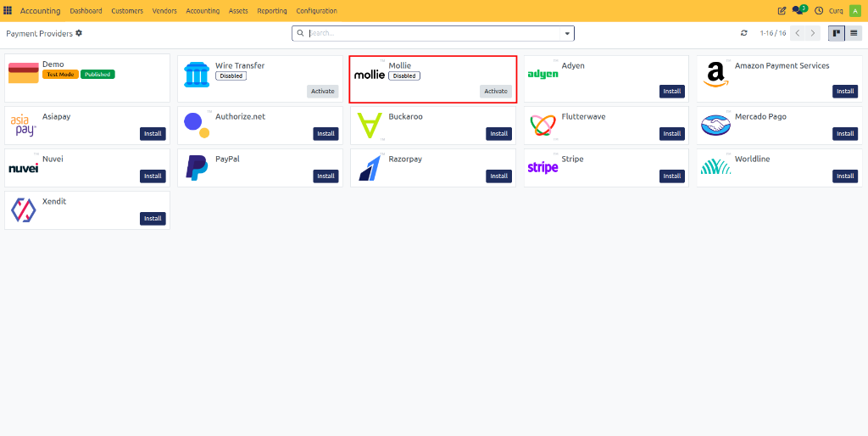
Task: Click the Payment Providers breadcrumb title
Action: 39,34
